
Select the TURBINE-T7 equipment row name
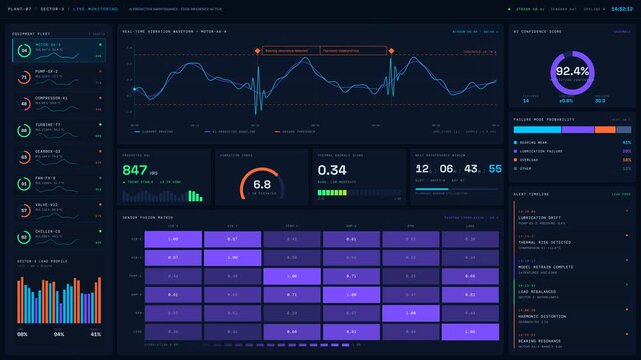point(47,125)
